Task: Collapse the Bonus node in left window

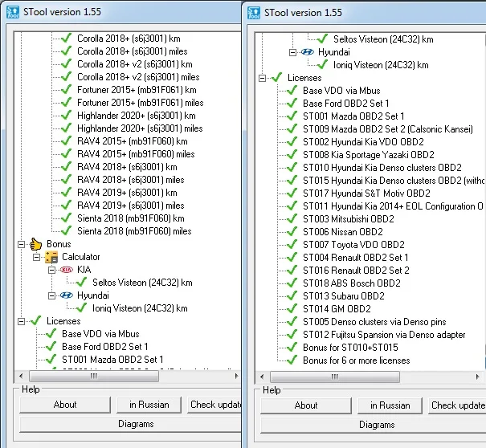Action: pos(21,244)
